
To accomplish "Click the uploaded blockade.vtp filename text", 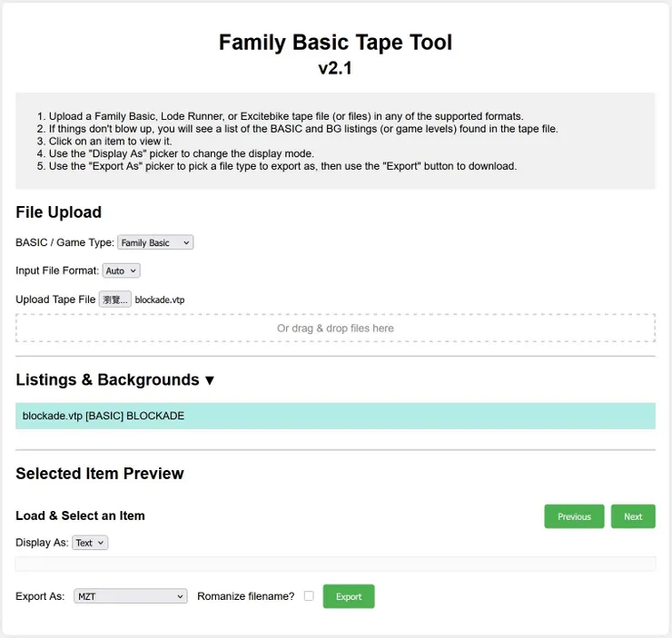I will (160, 299).
